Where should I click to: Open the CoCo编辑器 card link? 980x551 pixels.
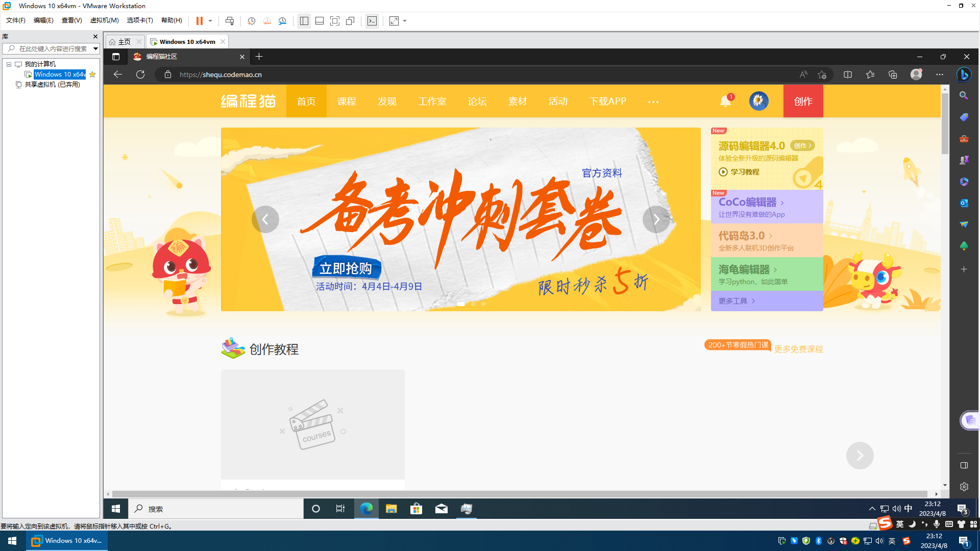click(767, 207)
